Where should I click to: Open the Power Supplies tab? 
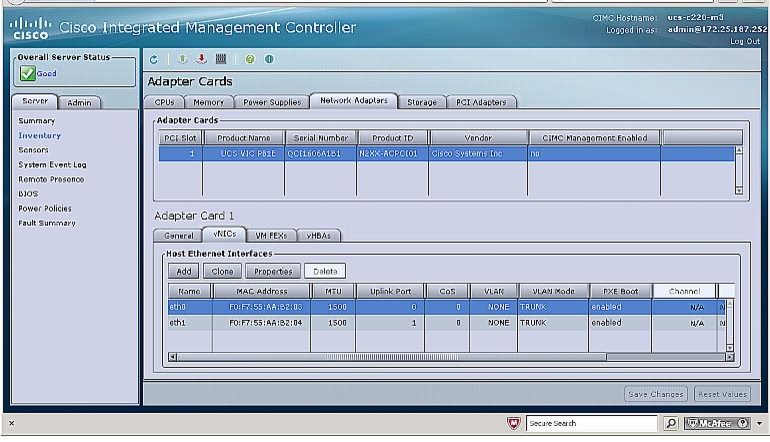click(272, 102)
